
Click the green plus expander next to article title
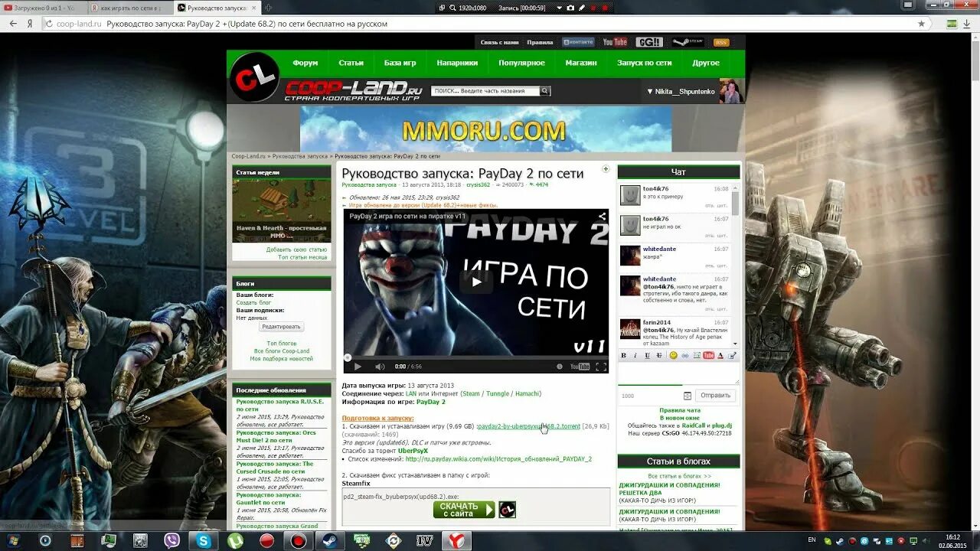[606, 169]
